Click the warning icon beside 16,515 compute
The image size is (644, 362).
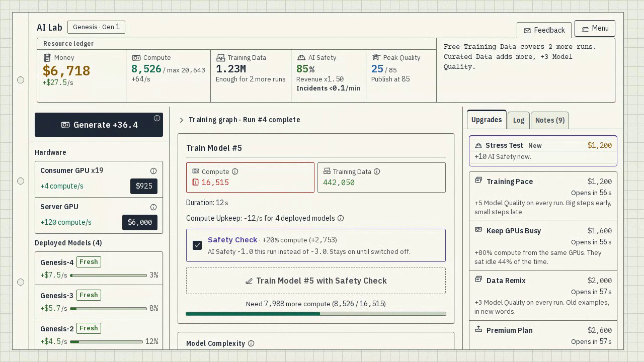(x=196, y=183)
